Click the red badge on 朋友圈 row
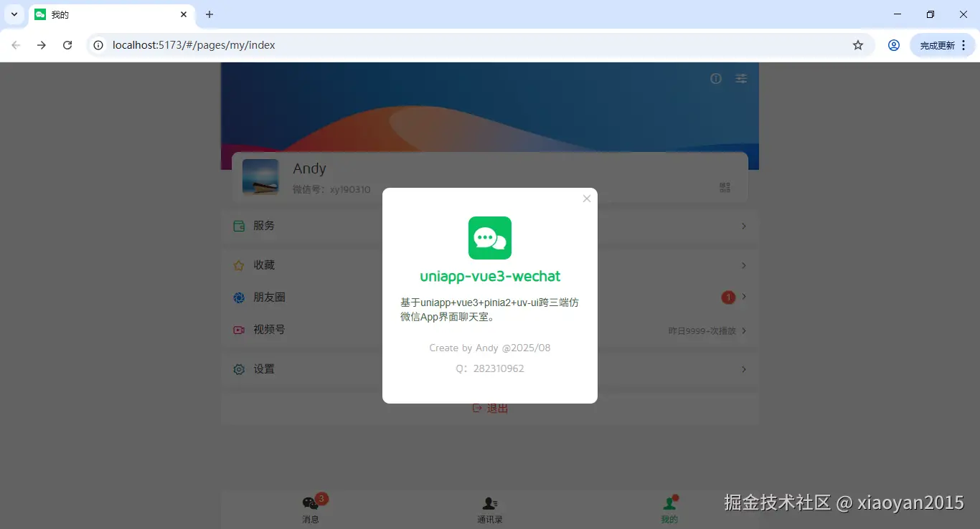This screenshot has width=980, height=529. pos(728,297)
